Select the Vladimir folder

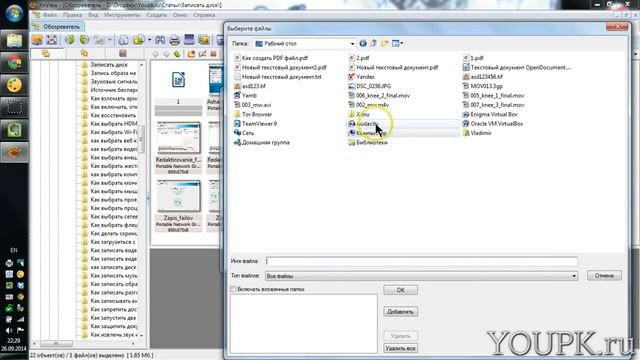tap(477, 133)
